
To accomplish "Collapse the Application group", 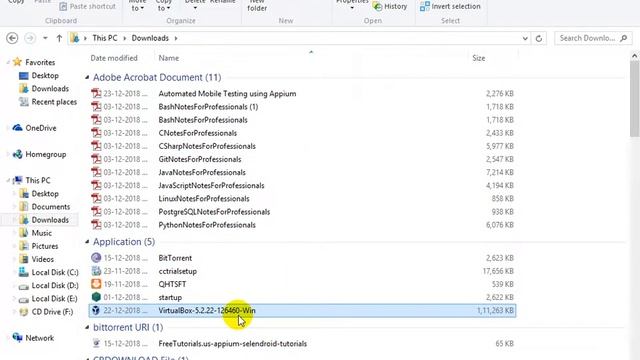I will pos(87,242).
